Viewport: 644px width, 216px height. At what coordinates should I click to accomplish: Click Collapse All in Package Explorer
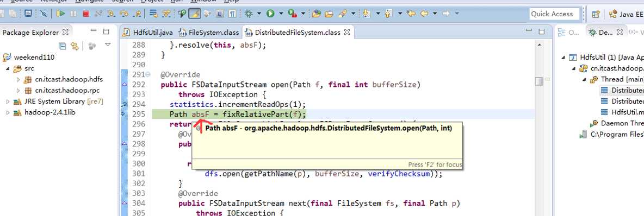63,46
